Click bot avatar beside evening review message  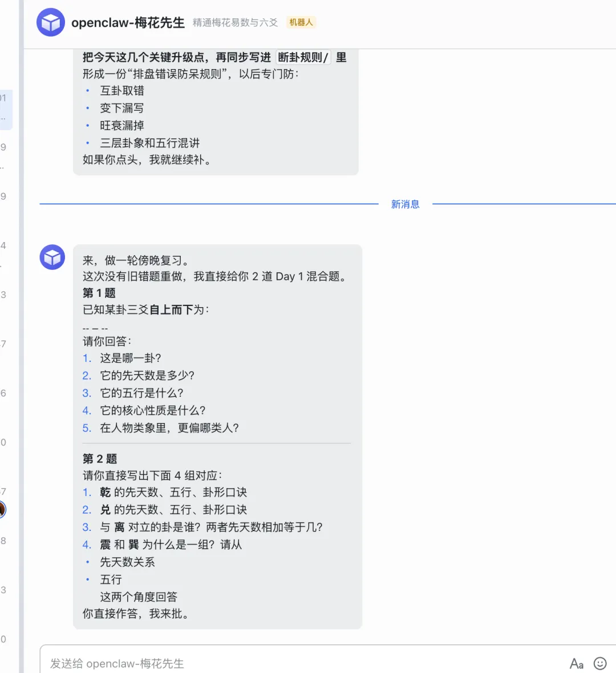click(x=52, y=257)
